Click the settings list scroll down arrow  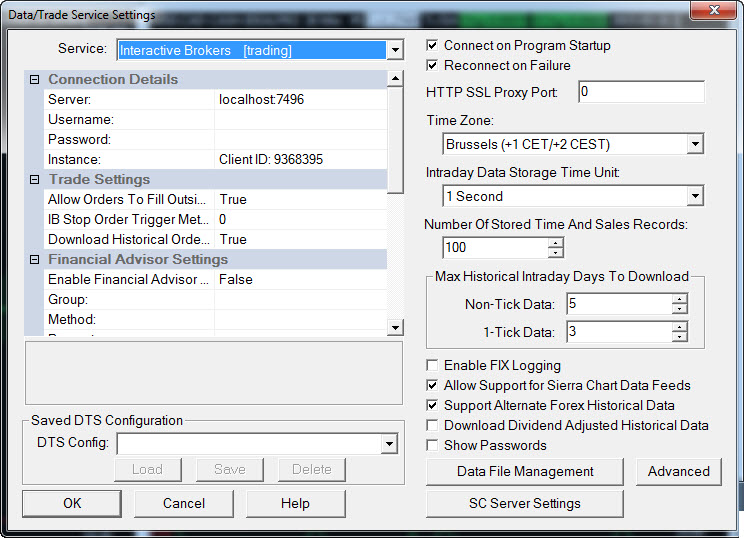pos(395,327)
